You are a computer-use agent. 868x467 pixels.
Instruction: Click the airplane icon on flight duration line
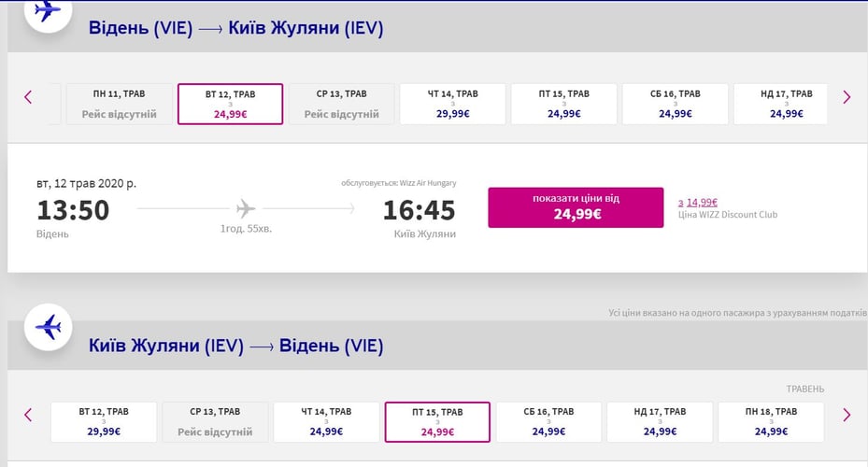(246, 207)
